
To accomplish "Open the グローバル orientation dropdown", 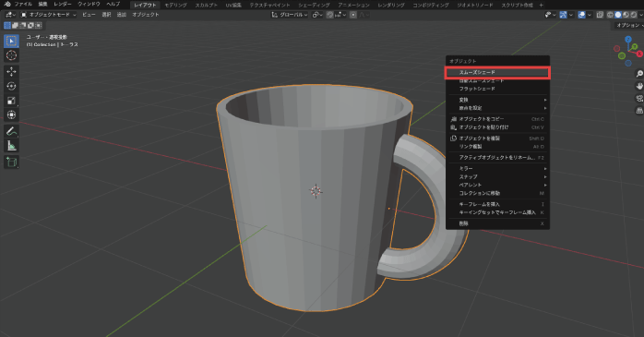I will (x=289, y=15).
